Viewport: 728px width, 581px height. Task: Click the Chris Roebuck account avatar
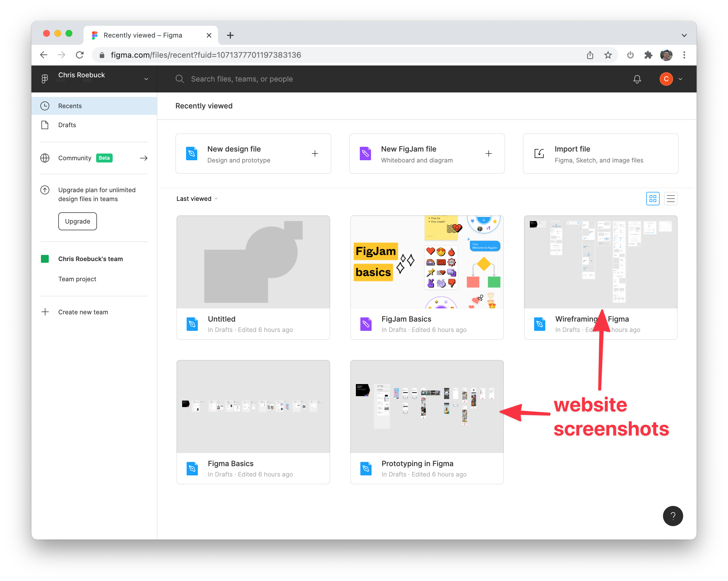[x=665, y=78]
